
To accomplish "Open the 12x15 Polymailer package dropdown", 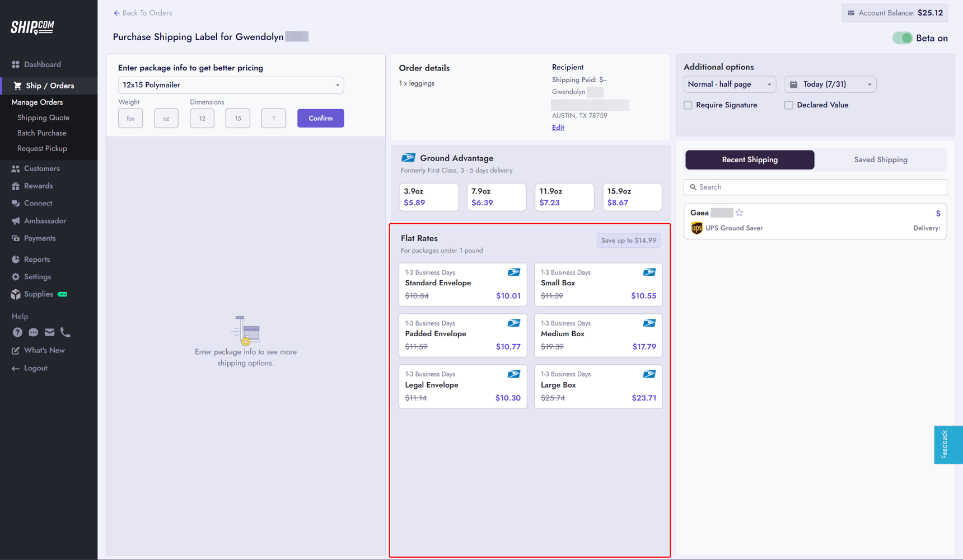I will click(x=231, y=85).
